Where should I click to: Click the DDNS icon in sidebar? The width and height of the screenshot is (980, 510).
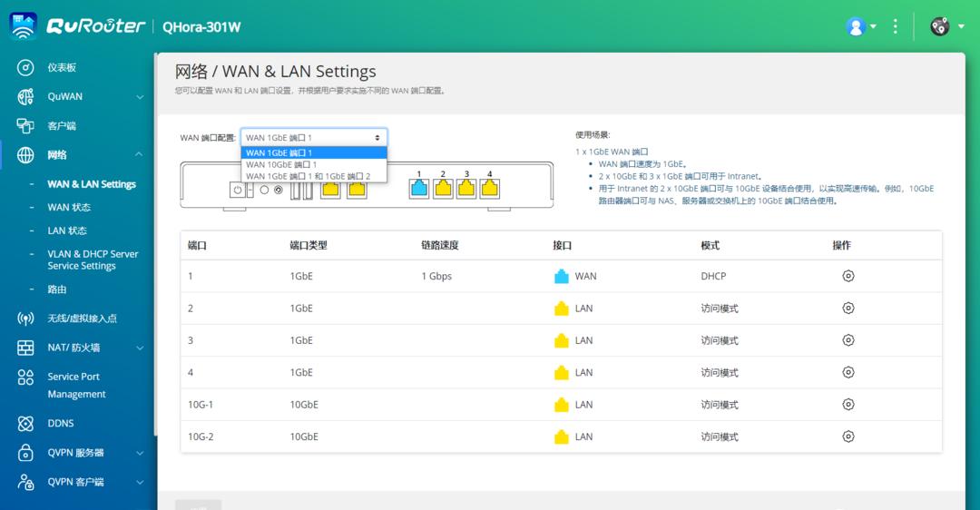25,424
